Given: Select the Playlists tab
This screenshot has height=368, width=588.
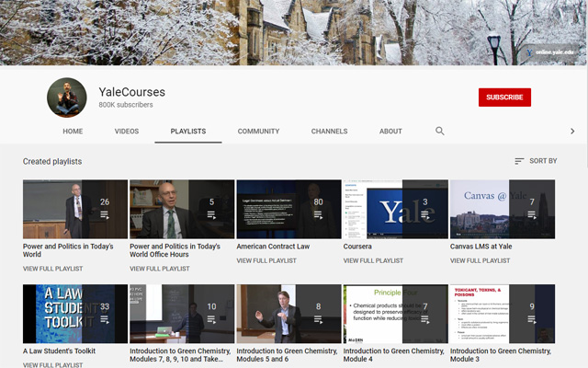Looking at the screenshot, I should 187,132.
